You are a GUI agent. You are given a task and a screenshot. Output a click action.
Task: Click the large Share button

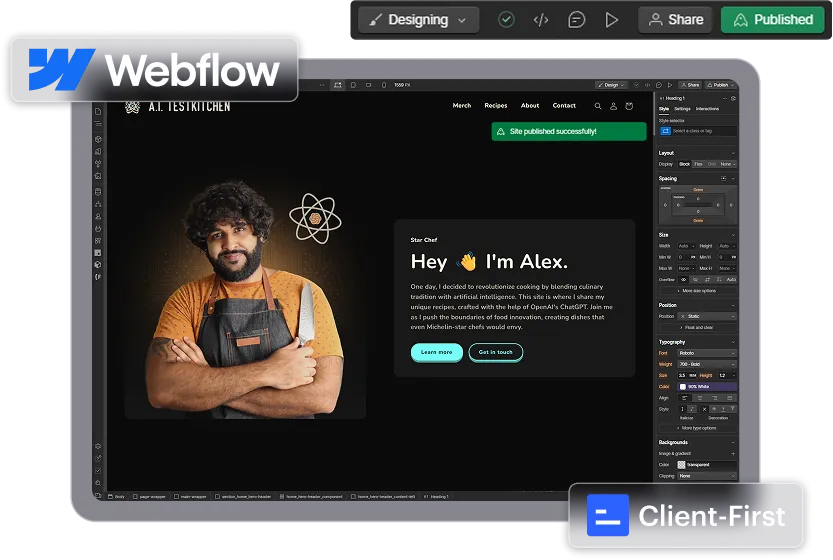tap(676, 20)
